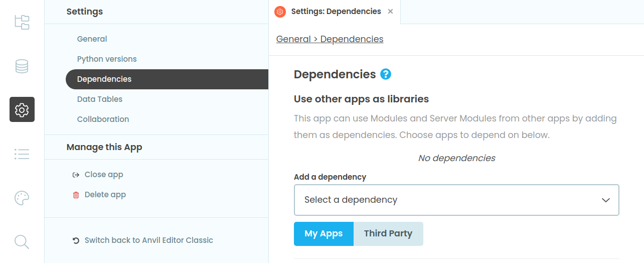Screen dimensions: 644x263
Task: Click the Settings gear sidebar icon
Action: [22, 109]
